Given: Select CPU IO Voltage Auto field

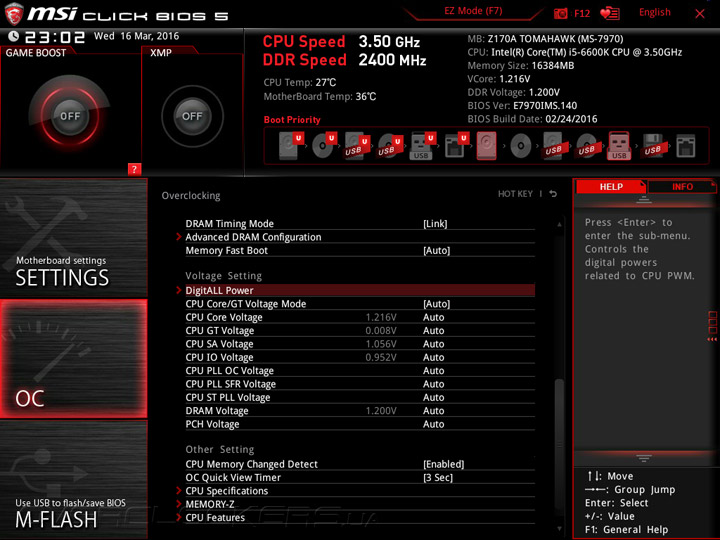Looking at the screenshot, I should [x=433, y=357].
